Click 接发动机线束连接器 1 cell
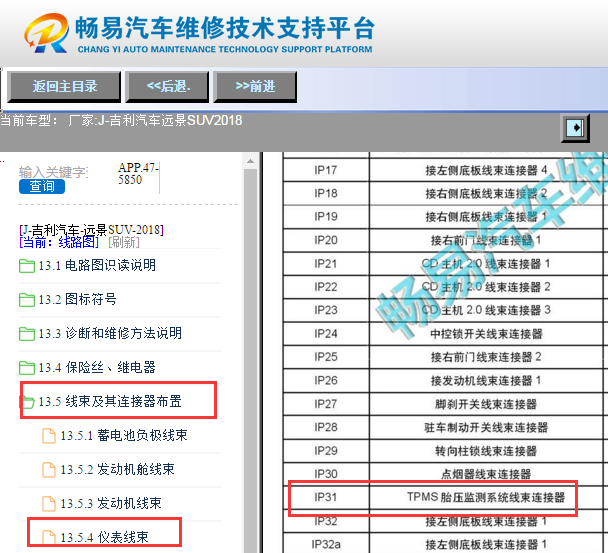Viewport: 608px width, 553px height. [x=486, y=380]
